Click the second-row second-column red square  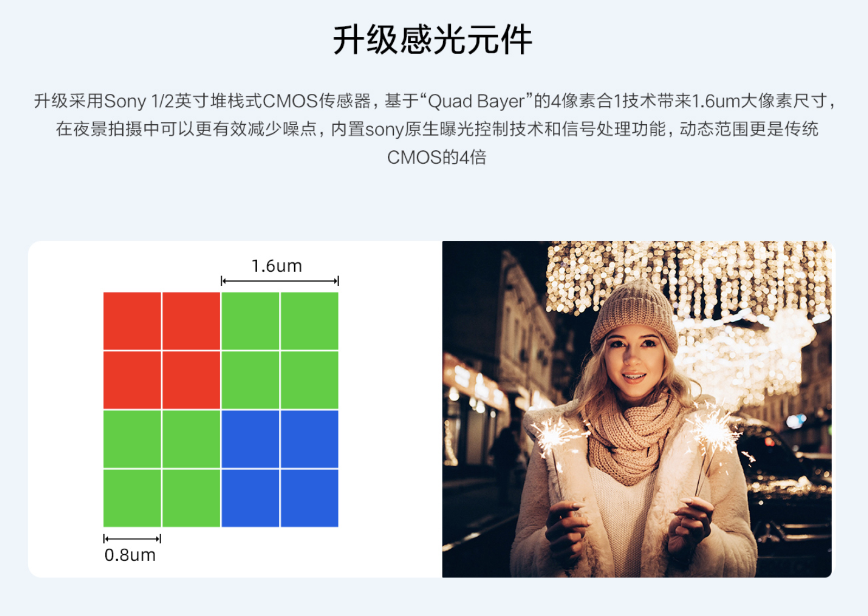click(x=191, y=380)
